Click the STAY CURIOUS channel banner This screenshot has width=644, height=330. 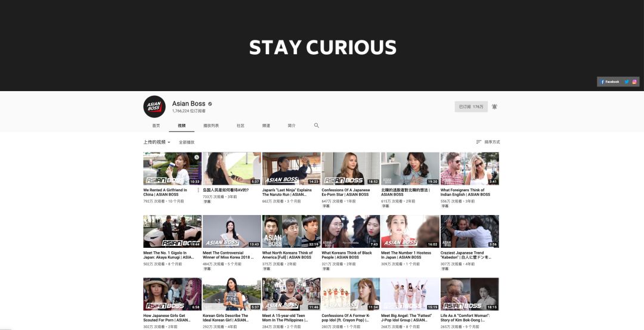322,45
